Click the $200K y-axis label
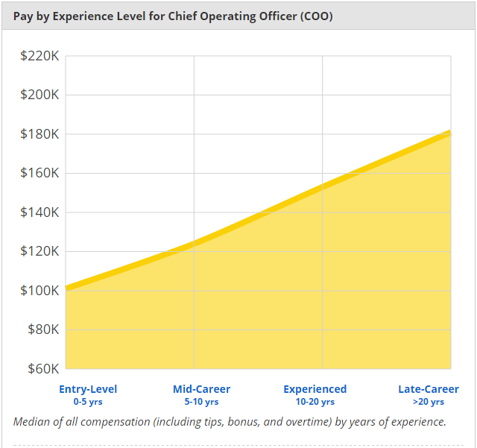 point(40,95)
